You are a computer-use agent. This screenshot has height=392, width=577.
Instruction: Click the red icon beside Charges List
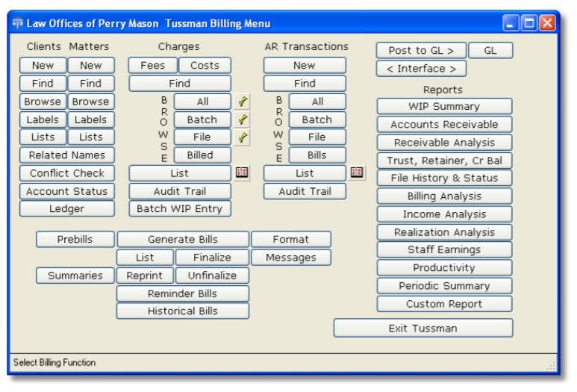point(242,172)
